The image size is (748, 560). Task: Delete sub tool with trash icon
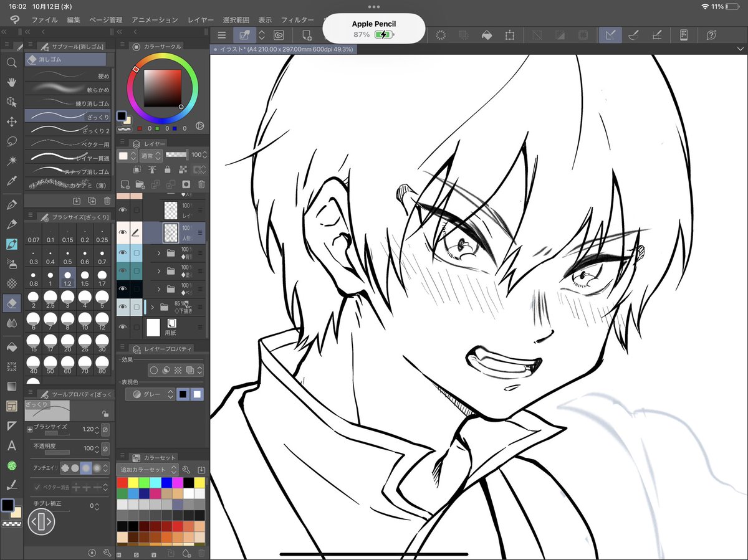pyautogui.click(x=107, y=201)
